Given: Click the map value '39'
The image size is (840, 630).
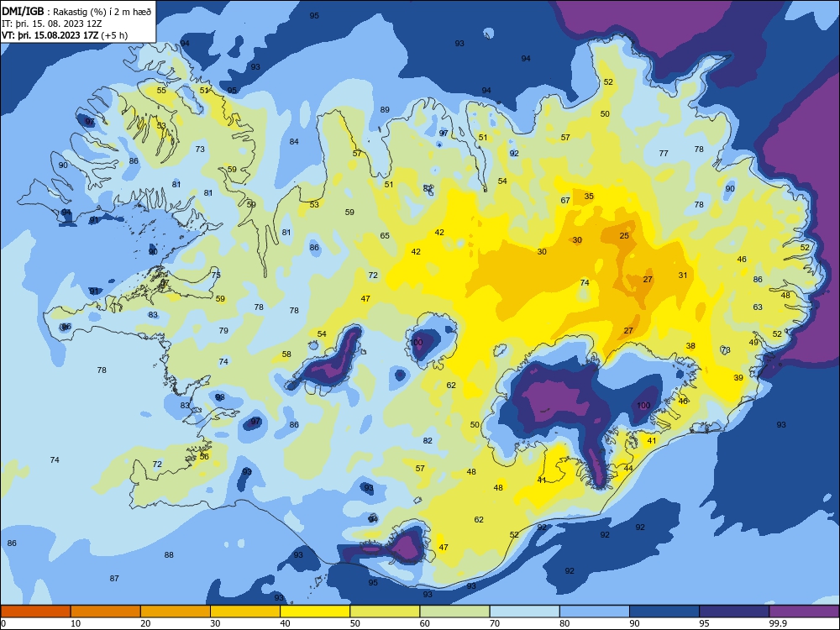Looking at the screenshot, I should pyautogui.click(x=738, y=378).
